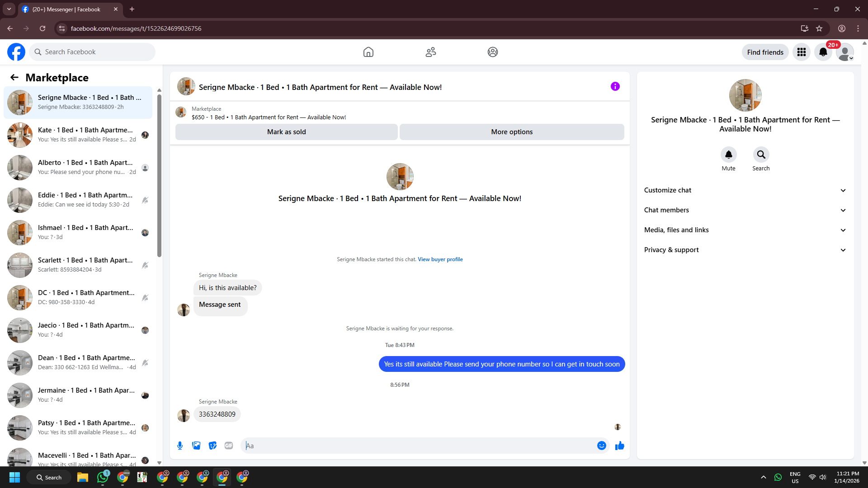Expand Media, files and links section
868x488 pixels.
[x=745, y=230]
